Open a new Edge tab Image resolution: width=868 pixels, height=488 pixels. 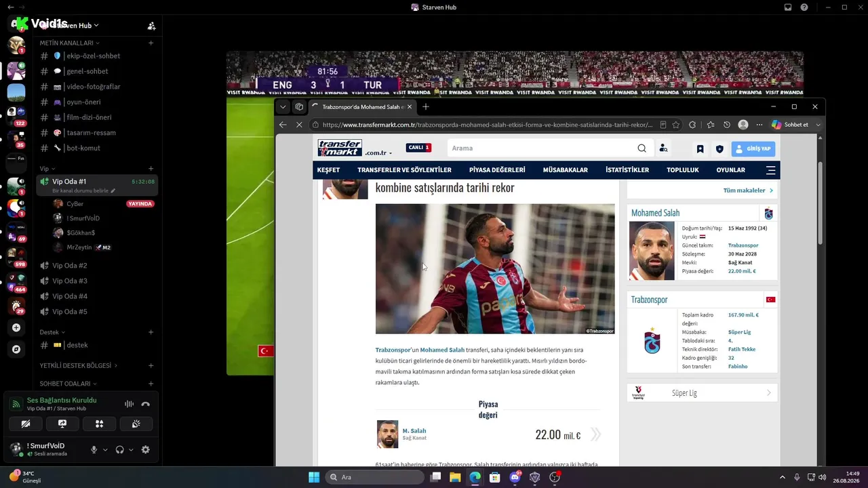coord(426,106)
